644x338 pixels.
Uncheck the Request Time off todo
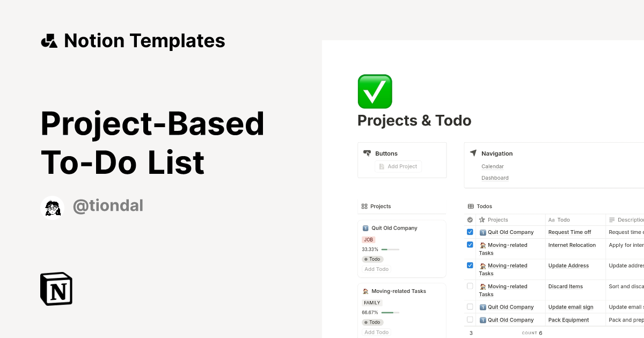pyautogui.click(x=470, y=232)
